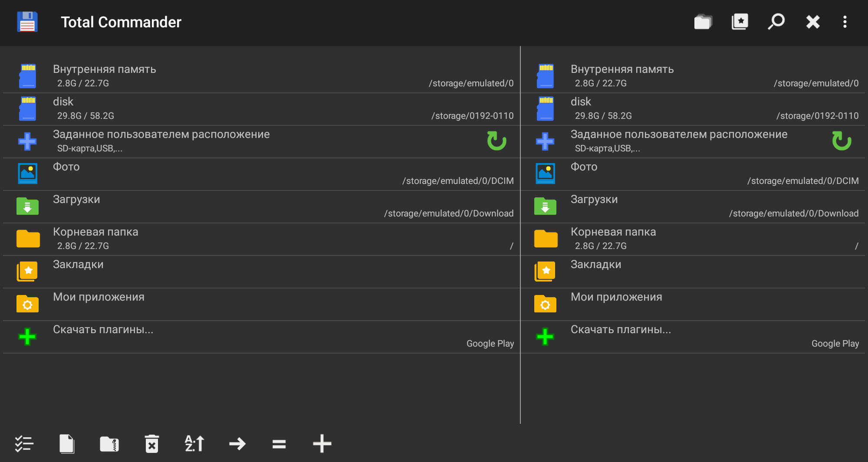Click the disk SD card icon in right panel
Image resolution: width=868 pixels, height=462 pixels.
point(545,108)
